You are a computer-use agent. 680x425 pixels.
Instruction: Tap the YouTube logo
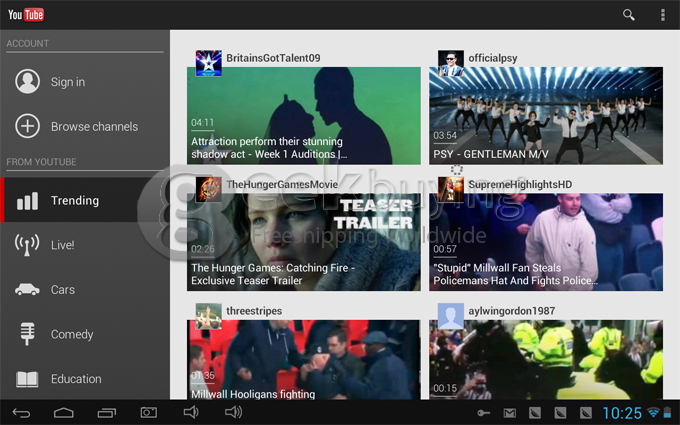point(26,15)
